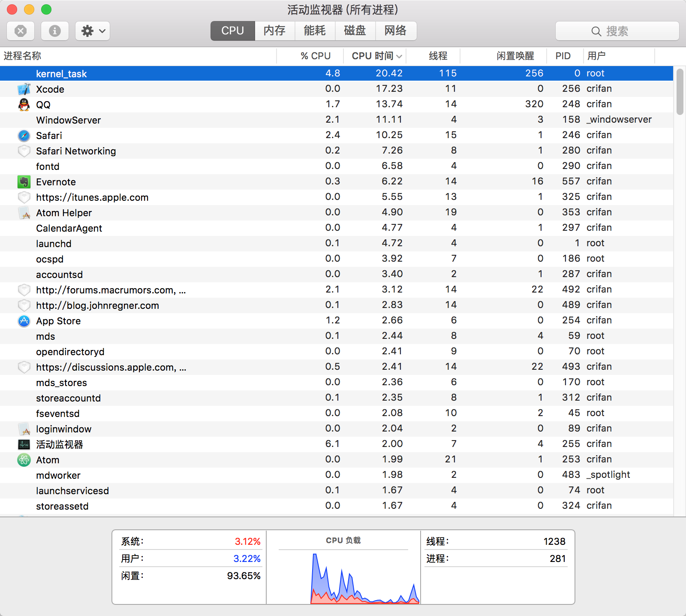This screenshot has width=686, height=616.
Task: Switch to the CPU tab
Action: click(x=233, y=31)
